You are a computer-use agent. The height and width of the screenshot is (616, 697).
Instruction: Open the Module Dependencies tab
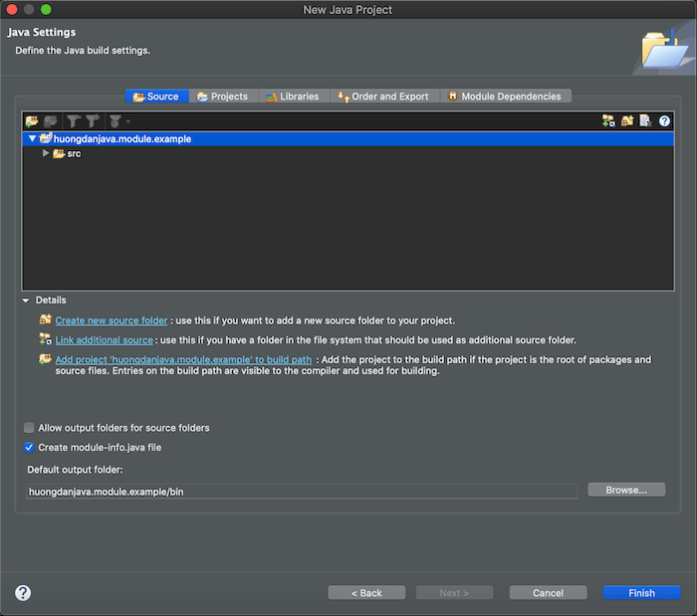[x=506, y=97]
